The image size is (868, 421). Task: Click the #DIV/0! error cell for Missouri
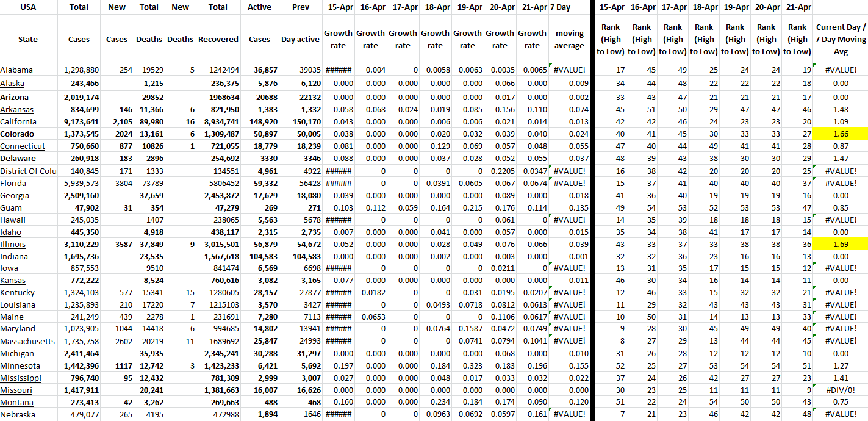[x=841, y=390]
